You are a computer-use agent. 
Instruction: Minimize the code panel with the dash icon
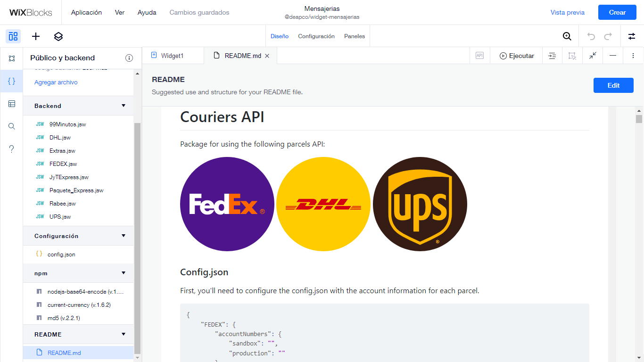coord(613,56)
